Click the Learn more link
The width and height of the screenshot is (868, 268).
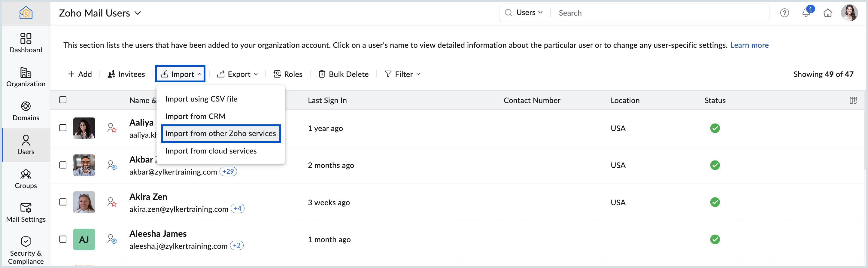click(749, 45)
